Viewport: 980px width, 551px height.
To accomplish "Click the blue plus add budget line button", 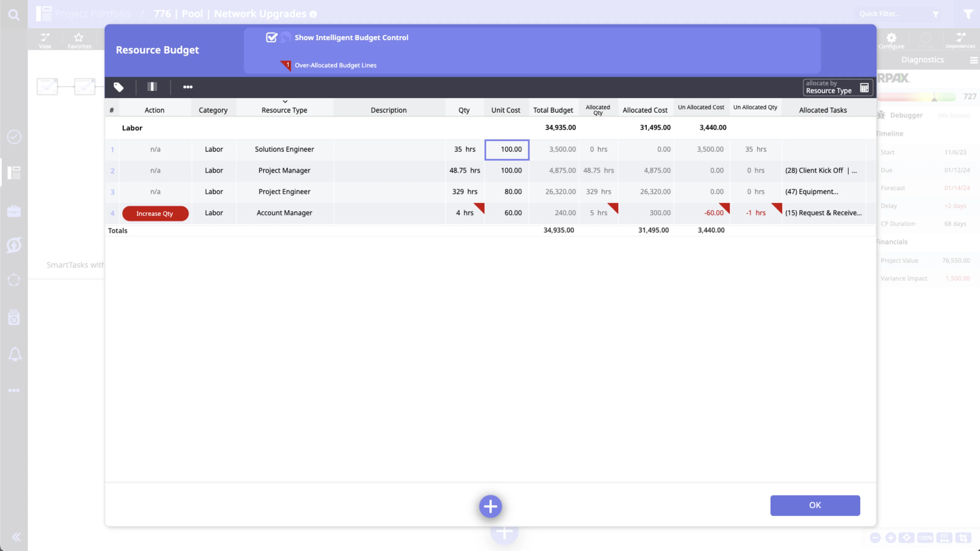I will [490, 506].
